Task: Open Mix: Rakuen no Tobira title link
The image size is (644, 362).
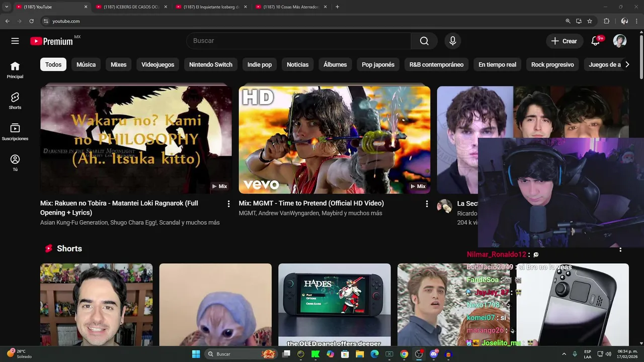Action: click(x=119, y=208)
